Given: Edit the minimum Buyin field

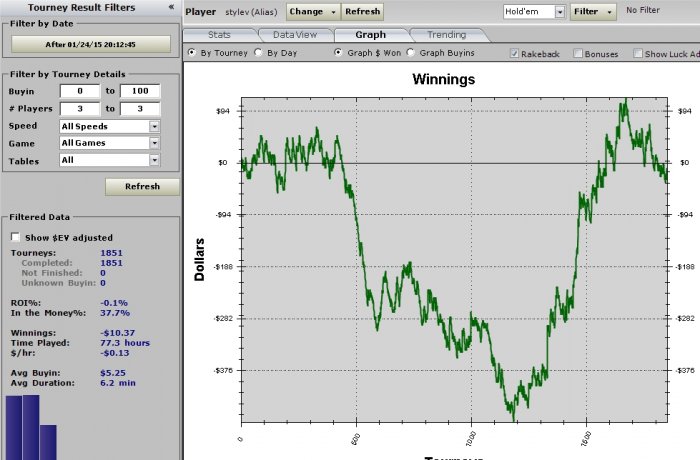Looking at the screenshot, I should pos(80,91).
